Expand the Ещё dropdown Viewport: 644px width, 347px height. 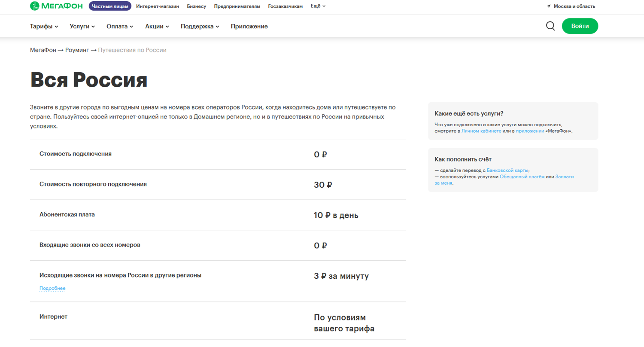click(x=318, y=6)
